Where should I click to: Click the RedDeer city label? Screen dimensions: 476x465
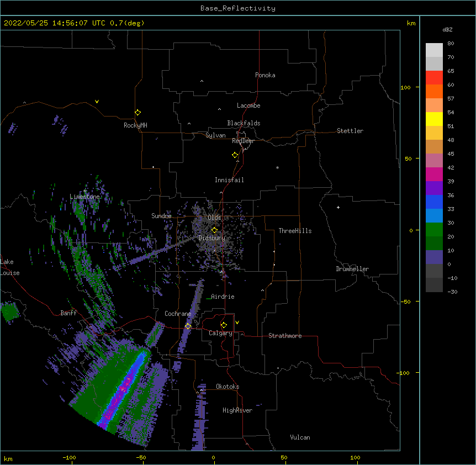(243, 141)
